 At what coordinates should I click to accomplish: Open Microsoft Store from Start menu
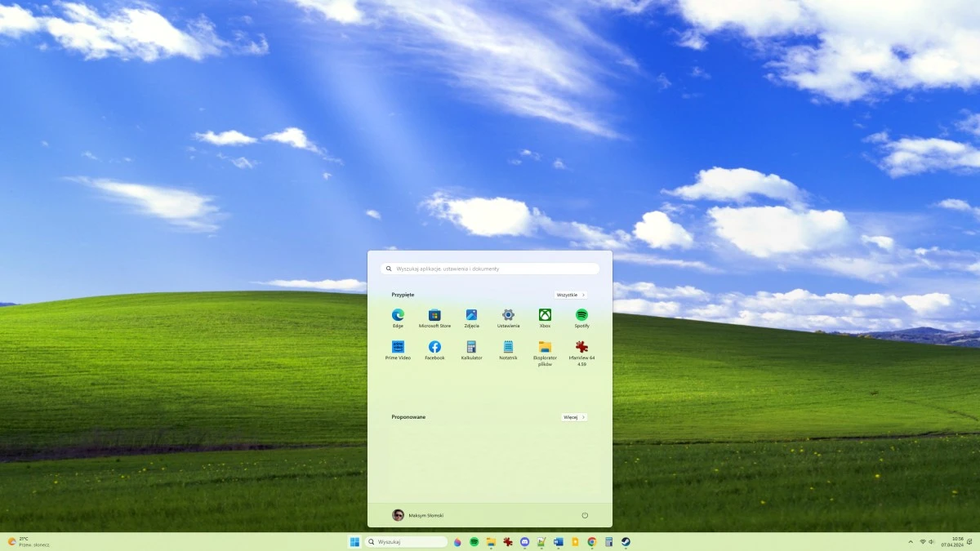(434, 314)
